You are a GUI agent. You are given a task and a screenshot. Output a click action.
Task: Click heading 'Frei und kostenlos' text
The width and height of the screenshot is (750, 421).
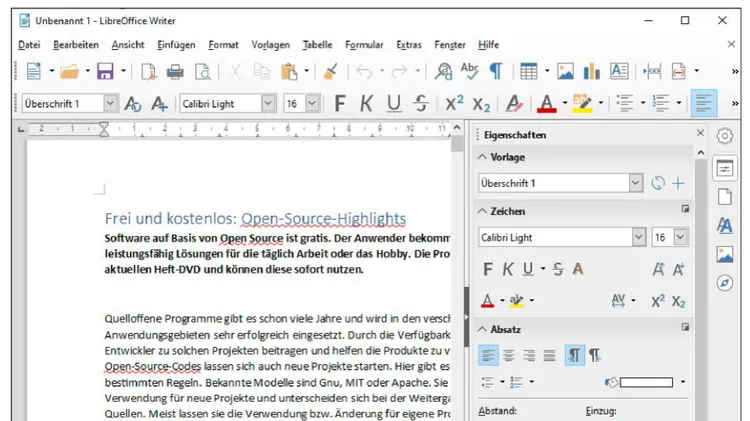[x=171, y=219]
